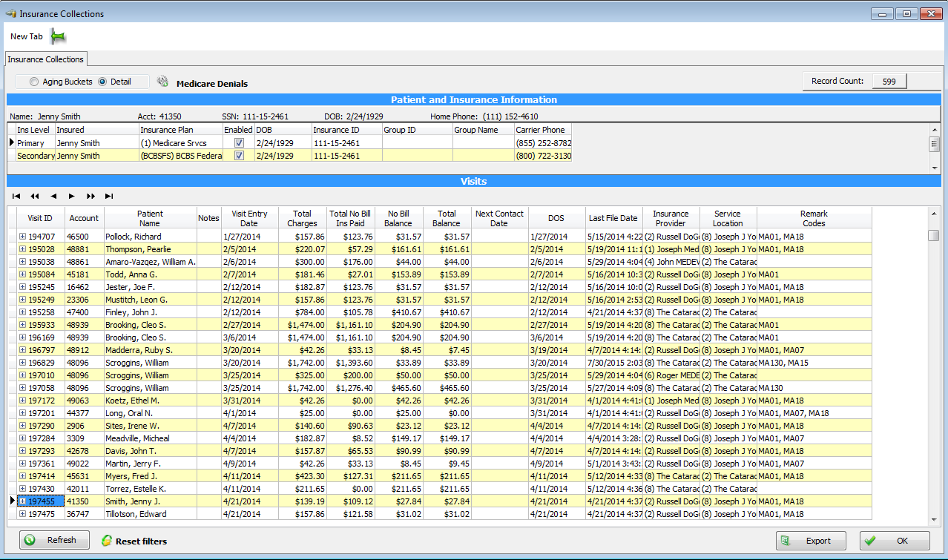Click the insurance grid scroll up arrow
948x560 pixels.
tap(934, 130)
